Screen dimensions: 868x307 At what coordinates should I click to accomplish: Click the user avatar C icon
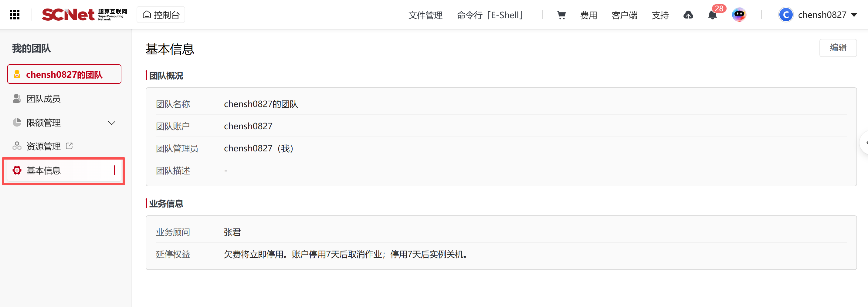786,15
